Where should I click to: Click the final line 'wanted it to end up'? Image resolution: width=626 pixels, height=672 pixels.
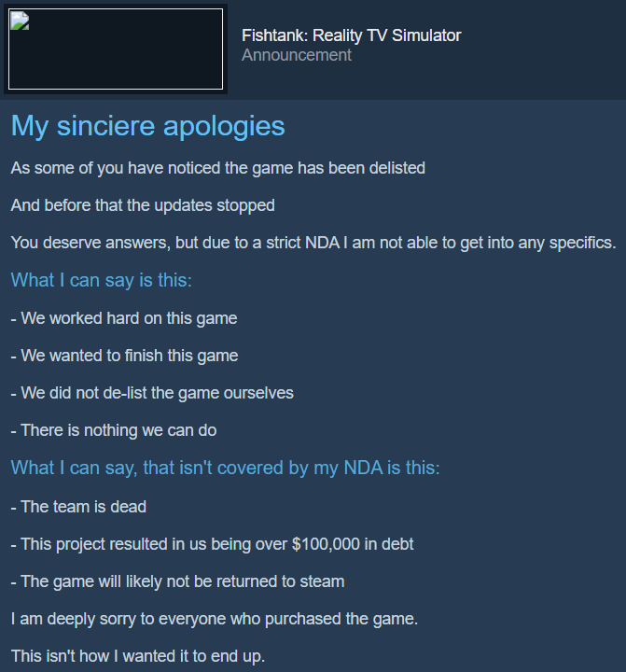pos(137,656)
